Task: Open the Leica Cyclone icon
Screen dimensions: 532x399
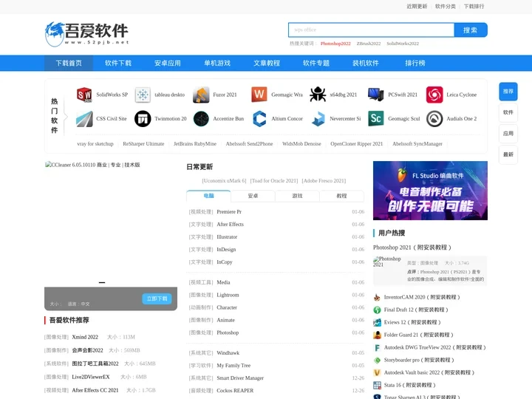Action: pyautogui.click(x=434, y=95)
